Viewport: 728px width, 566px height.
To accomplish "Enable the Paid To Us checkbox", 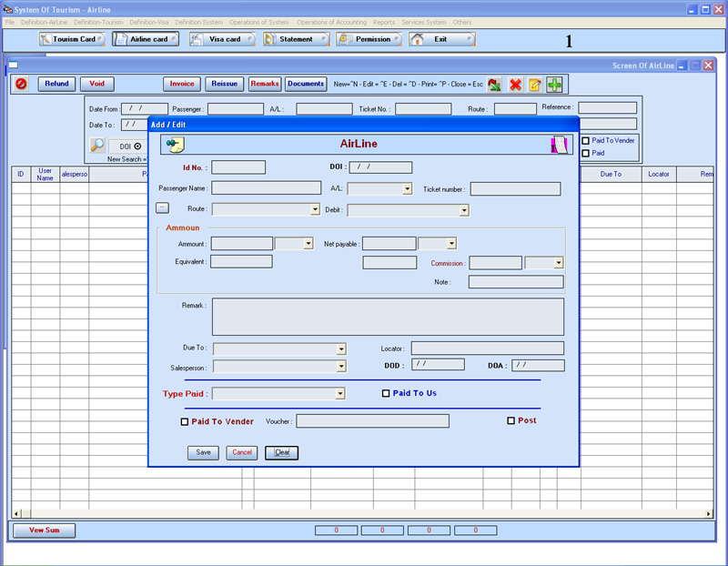I will tap(386, 394).
